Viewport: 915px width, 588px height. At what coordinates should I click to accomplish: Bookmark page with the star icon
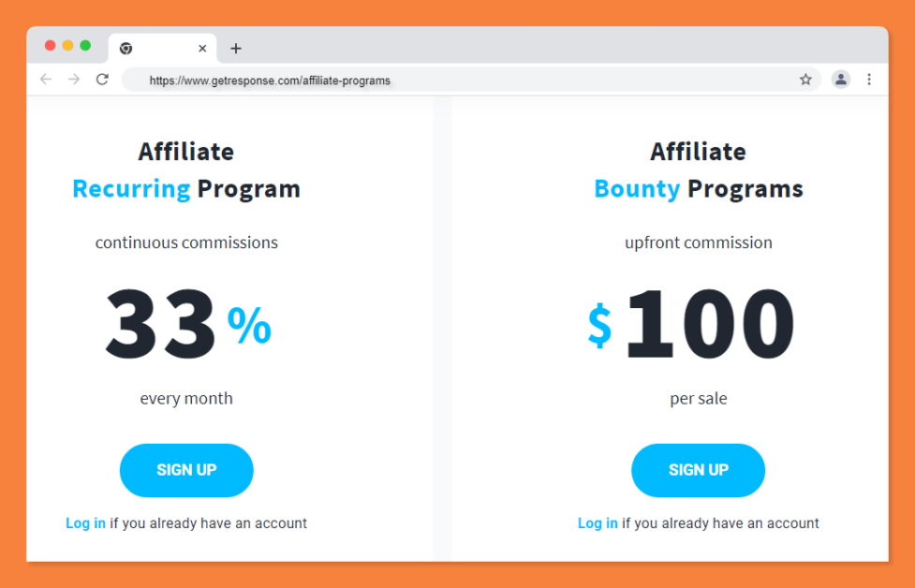(805, 80)
